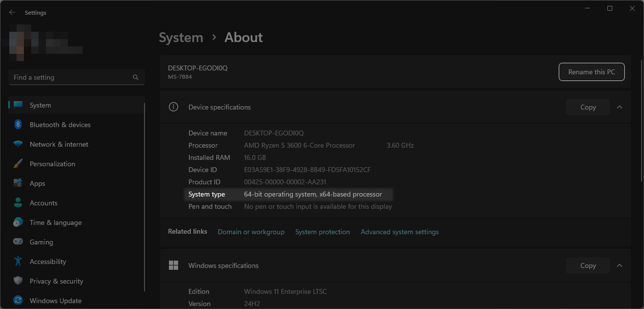Click the Bluetooth & devices icon
644x309 pixels.
pos(18,125)
